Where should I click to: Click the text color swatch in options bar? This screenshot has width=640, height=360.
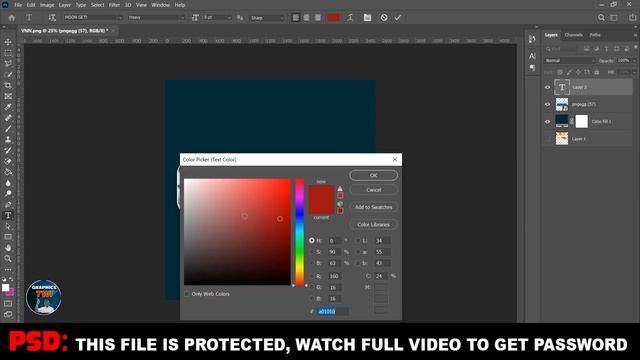click(x=333, y=18)
